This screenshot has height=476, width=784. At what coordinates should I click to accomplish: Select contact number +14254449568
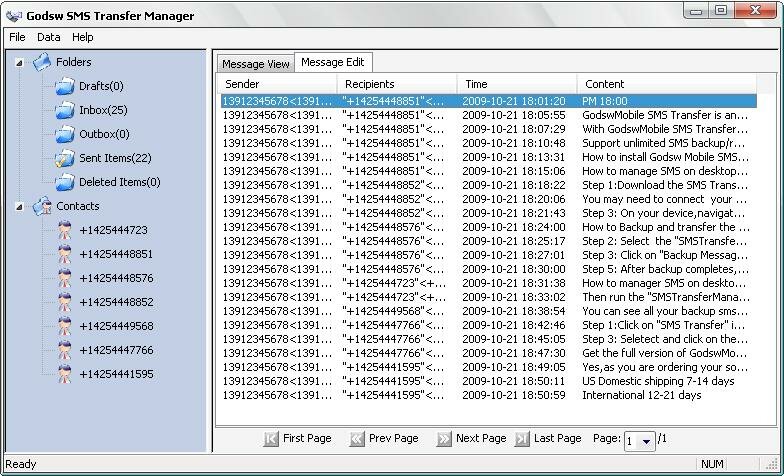tap(116, 326)
